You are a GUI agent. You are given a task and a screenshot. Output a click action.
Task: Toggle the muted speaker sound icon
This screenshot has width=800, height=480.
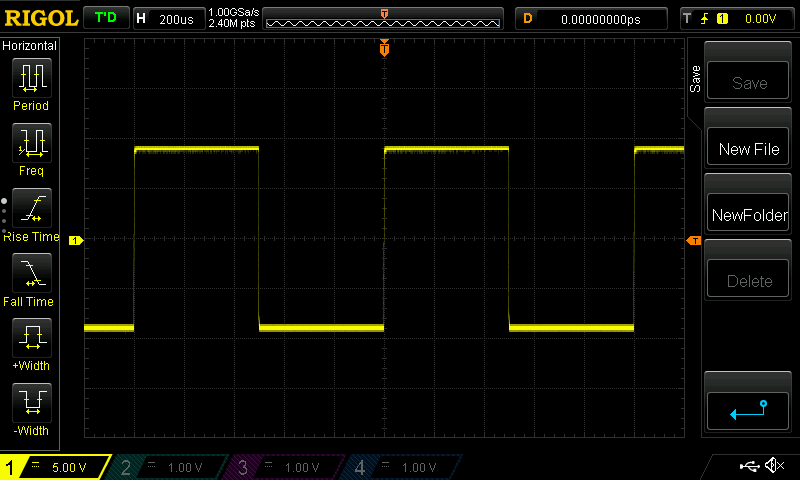point(774,465)
